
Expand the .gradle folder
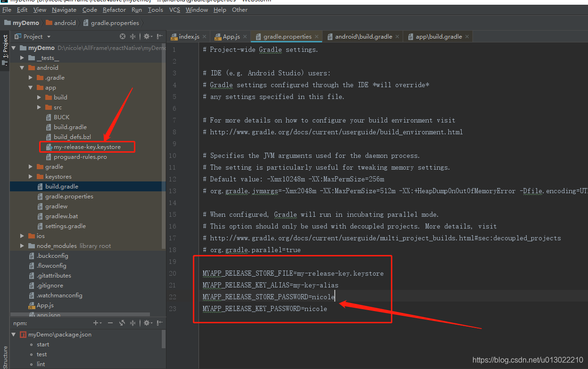[31, 77]
